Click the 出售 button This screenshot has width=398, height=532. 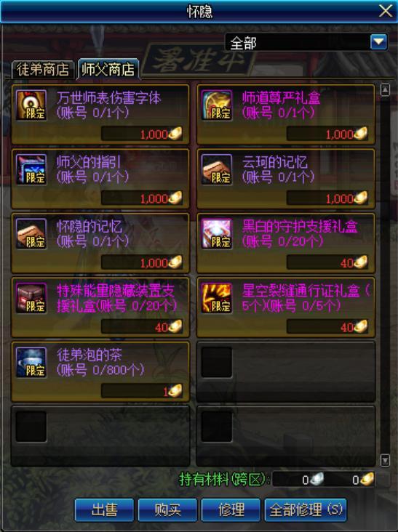[104, 509]
